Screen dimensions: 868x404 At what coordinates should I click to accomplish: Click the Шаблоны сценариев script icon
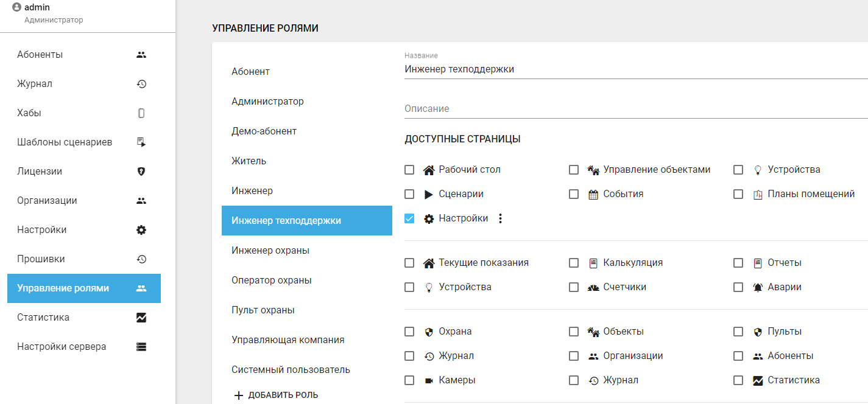[x=141, y=142]
